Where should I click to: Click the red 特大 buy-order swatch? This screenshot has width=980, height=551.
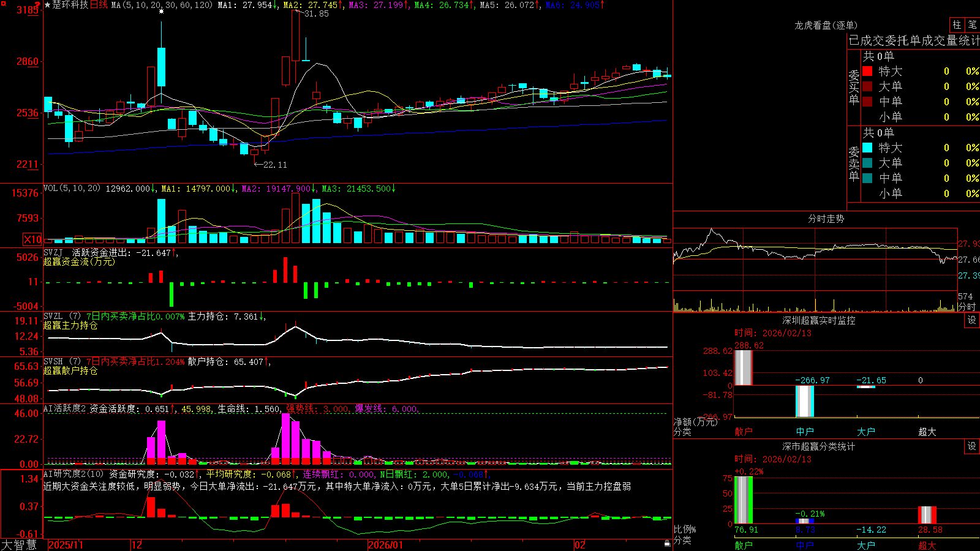click(x=867, y=71)
